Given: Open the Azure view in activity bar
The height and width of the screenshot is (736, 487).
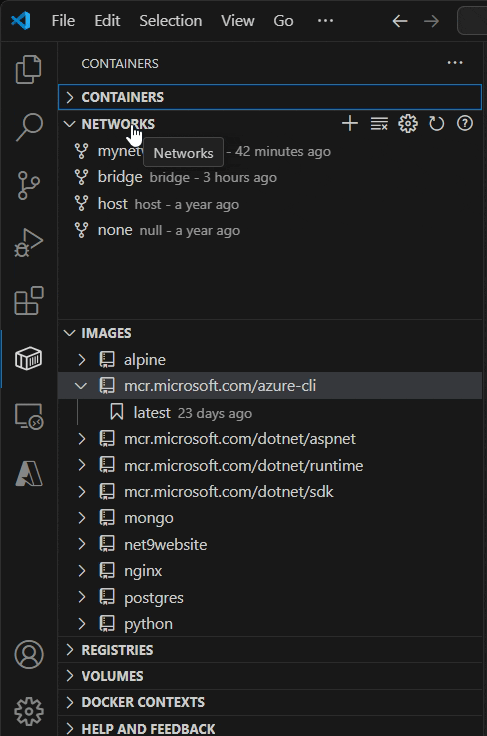Looking at the screenshot, I should 29,473.
